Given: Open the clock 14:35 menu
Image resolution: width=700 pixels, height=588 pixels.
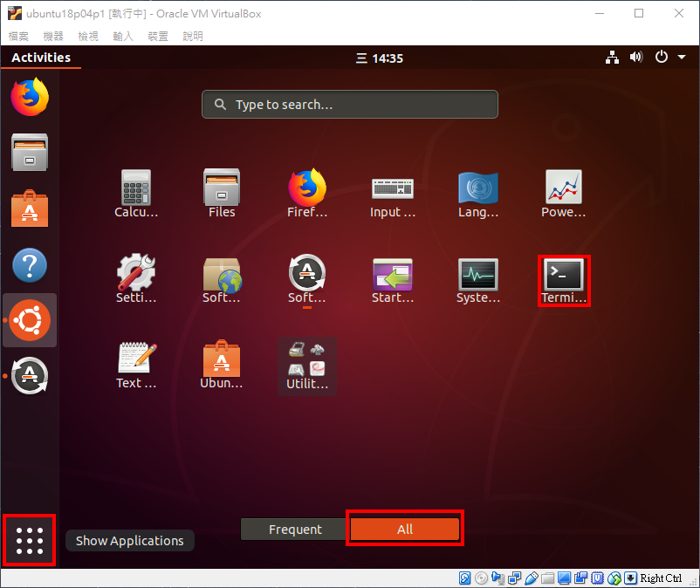Looking at the screenshot, I should click(380, 58).
